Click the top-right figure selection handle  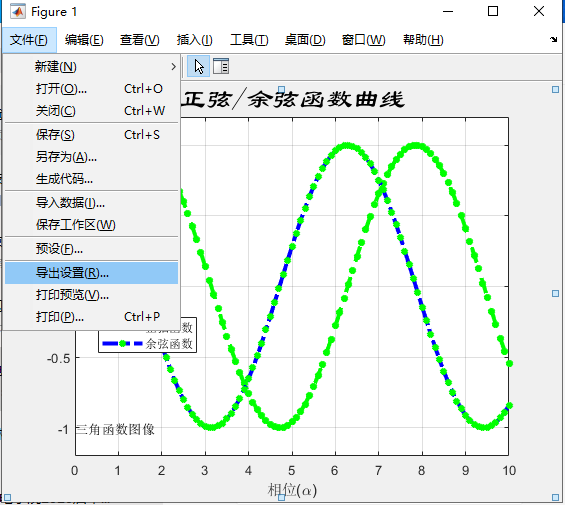point(555,89)
